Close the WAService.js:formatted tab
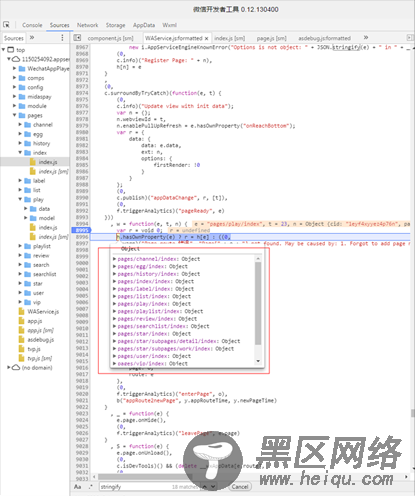Screen dimensions: 415x496 point(207,38)
